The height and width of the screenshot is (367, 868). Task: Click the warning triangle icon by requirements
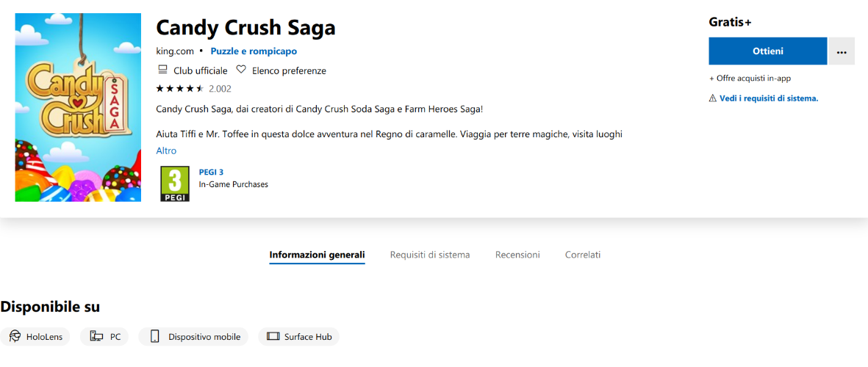pyautogui.click(x=713, y=98)
